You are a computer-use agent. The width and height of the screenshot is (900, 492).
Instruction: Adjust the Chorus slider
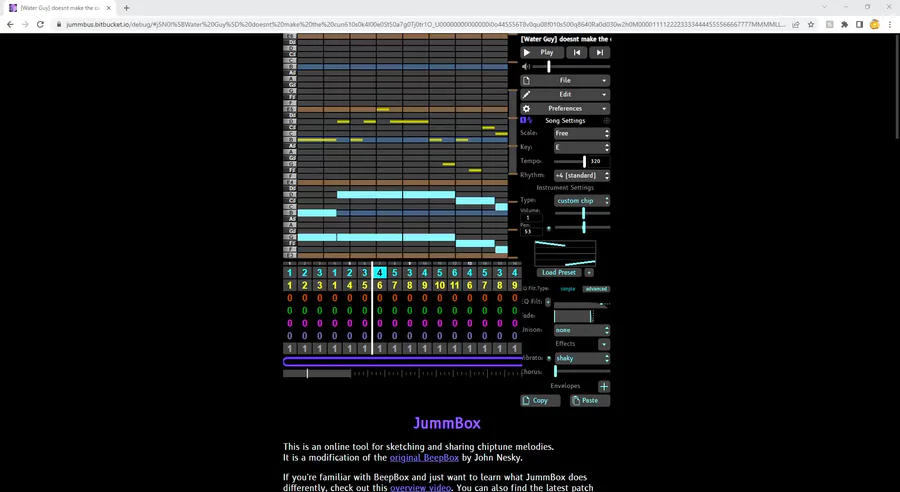pyautogui.click(x=581, y=372)
